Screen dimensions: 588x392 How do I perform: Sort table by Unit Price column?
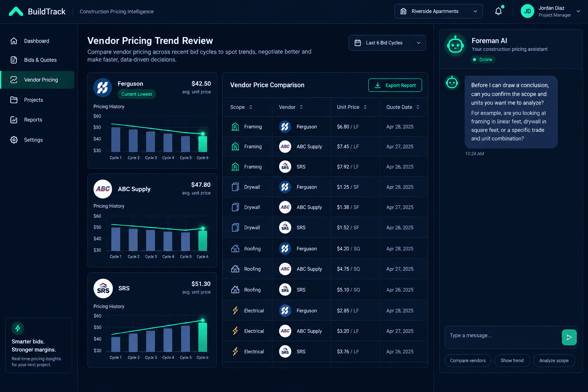pos(352,107)
